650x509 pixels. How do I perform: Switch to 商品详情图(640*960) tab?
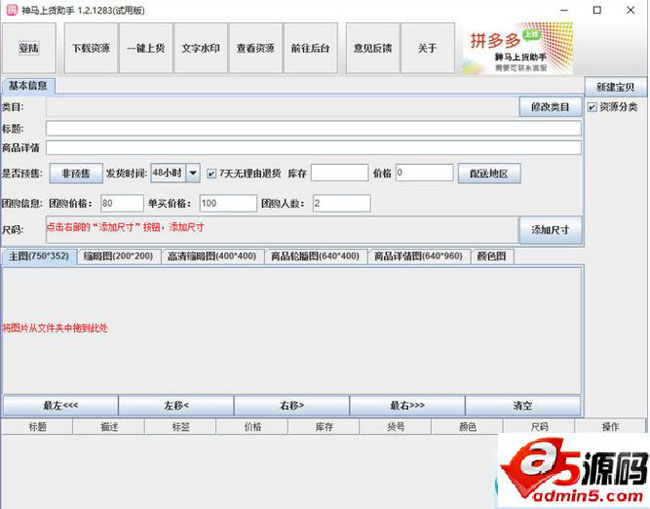click(x=418, y=256)
